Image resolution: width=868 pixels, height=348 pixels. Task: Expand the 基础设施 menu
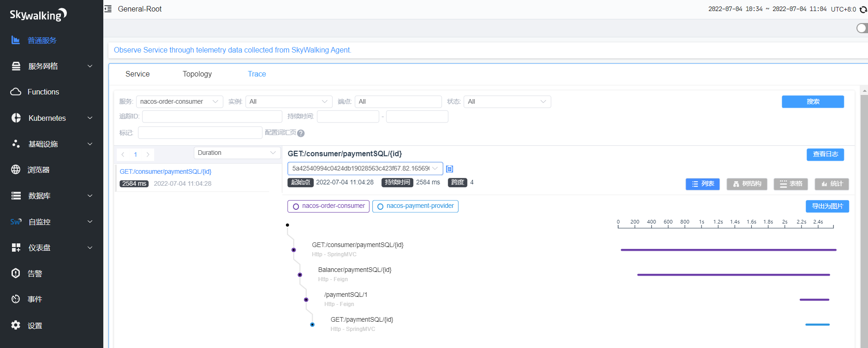point(90,144)
